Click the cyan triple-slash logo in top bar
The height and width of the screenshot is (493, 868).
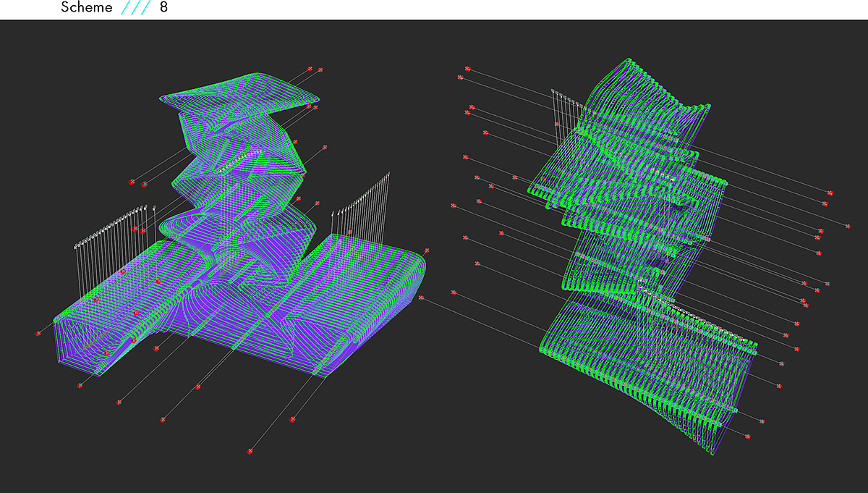click(x=135, y=8)
